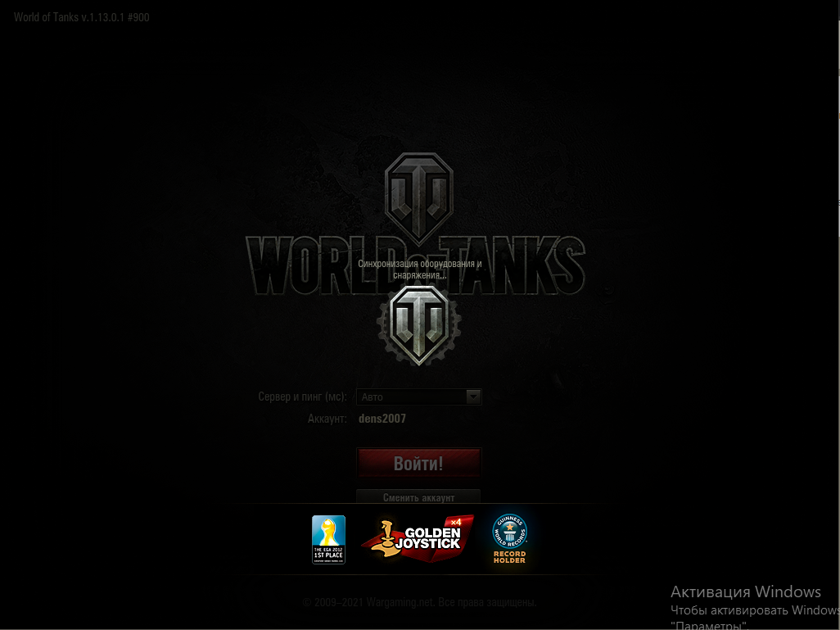Click the Авто server combo box field
Viewport: 840px width, 630px height.
click(x=418, y=397)
